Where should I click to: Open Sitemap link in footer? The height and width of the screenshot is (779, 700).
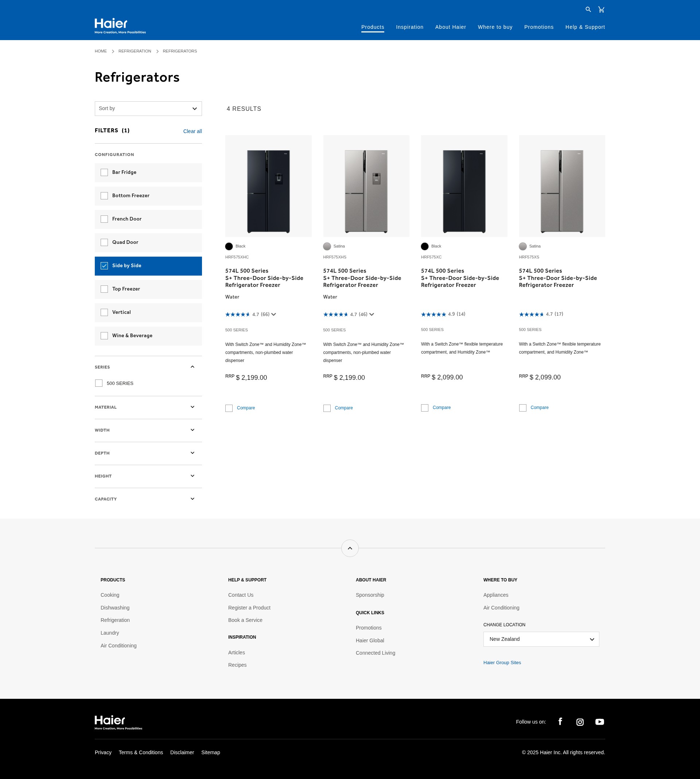click(x=211, y=752)
